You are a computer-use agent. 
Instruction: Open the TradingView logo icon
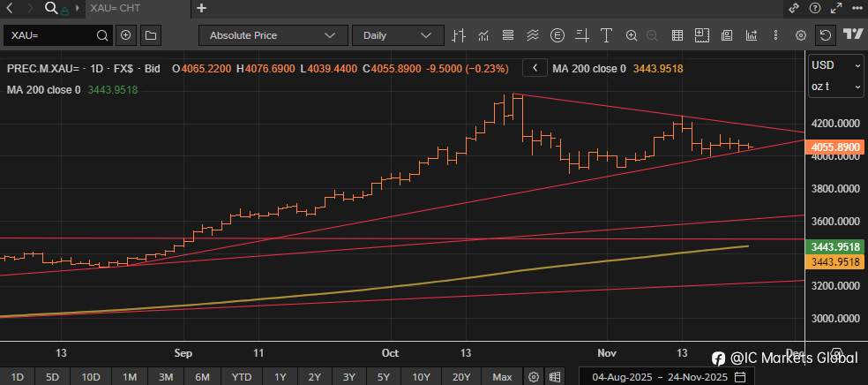852,35
